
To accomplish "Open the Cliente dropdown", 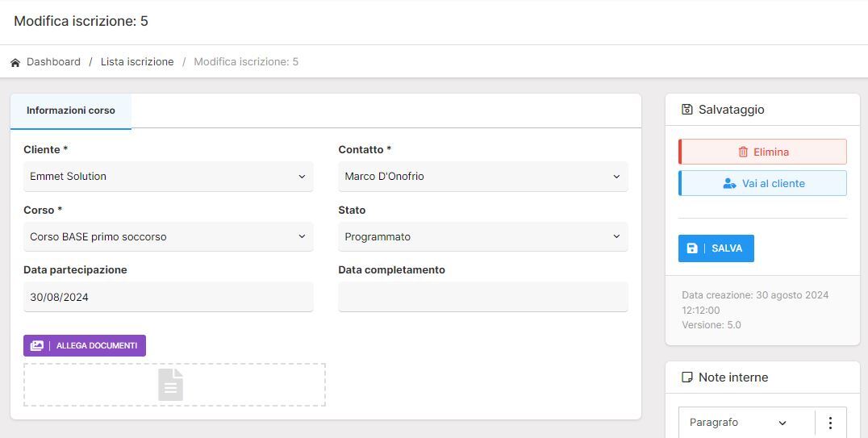I will click(168, 177).
